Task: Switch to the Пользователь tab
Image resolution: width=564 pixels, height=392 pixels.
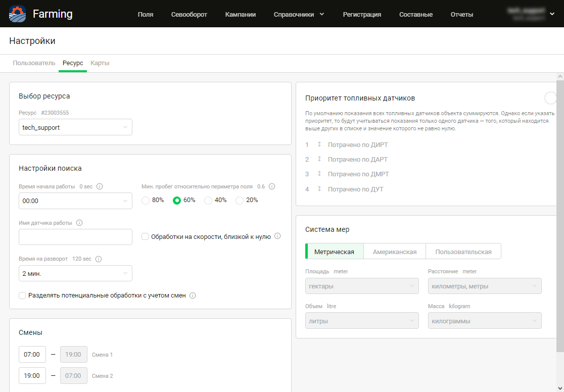Action: (34, 63)
